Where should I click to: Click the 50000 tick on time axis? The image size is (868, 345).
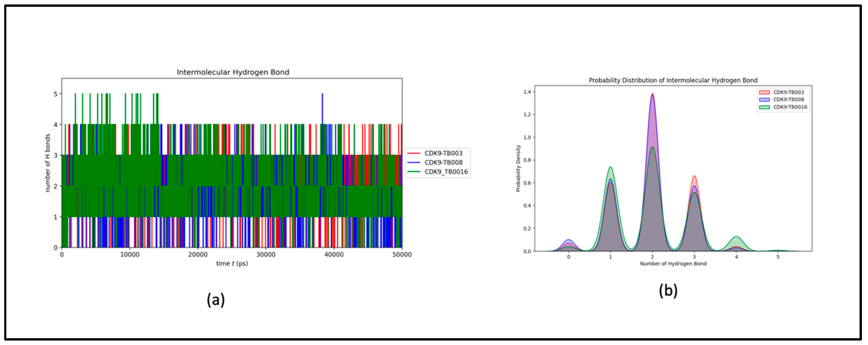pos(402,255)
